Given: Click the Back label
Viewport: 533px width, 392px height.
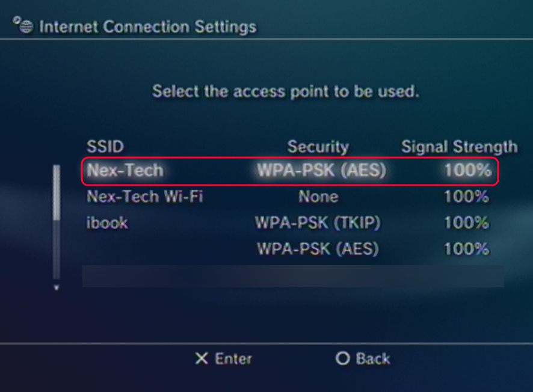Looking at the screenshot, I should click(x=372, y=359).
